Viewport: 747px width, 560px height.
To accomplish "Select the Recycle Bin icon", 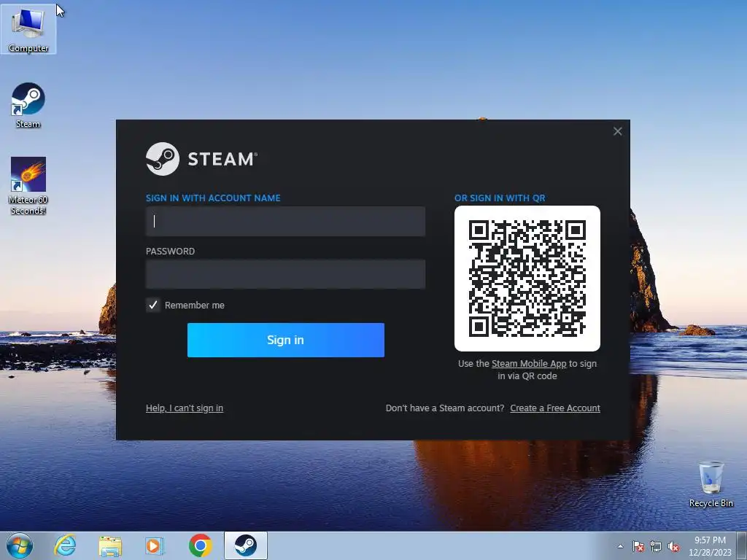I will pyautogui.click(x=711, y=484).
